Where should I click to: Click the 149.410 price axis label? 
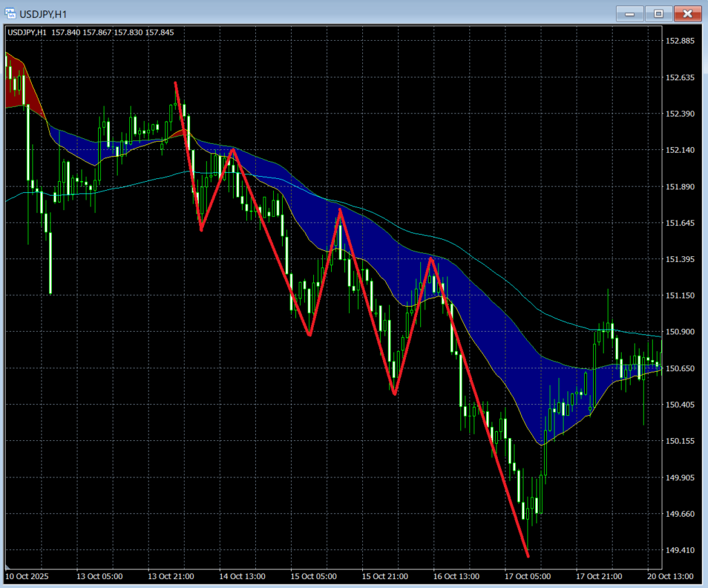(x=679, y=551)
